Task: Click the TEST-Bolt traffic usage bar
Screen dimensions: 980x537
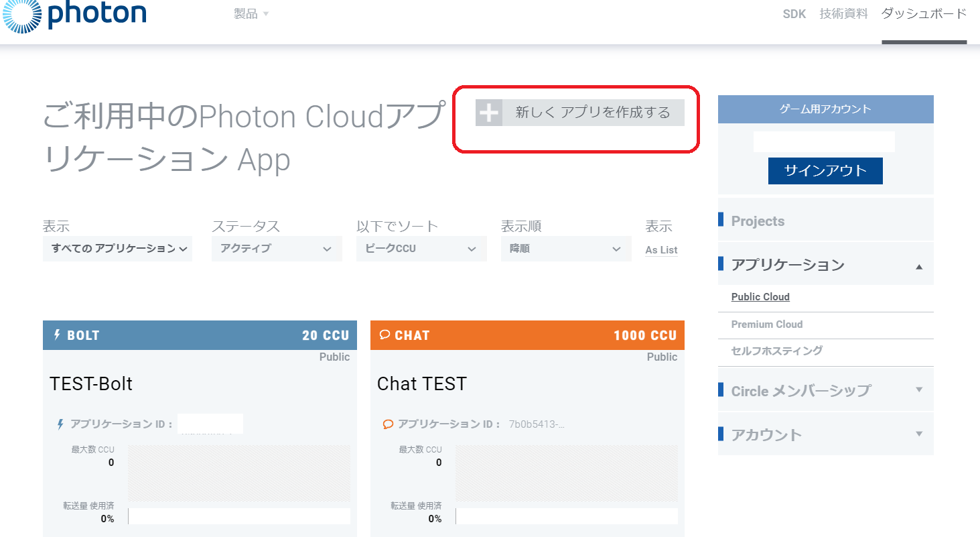Action: (x=239, y=516)
